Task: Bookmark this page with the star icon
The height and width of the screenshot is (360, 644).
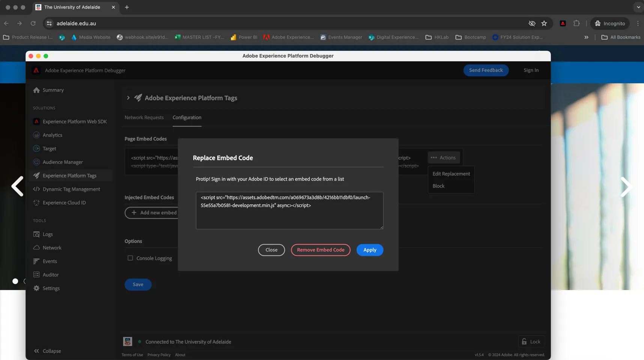Action: click(544, 23)
